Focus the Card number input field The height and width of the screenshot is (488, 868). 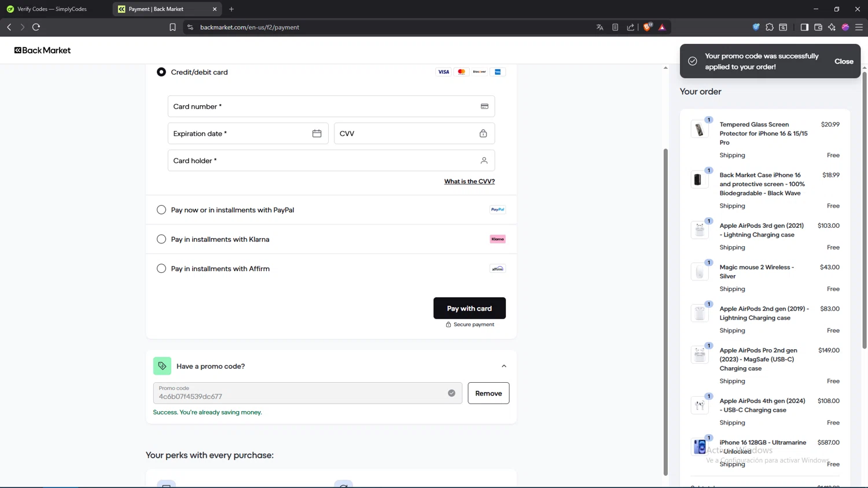(x=331, y=106)
